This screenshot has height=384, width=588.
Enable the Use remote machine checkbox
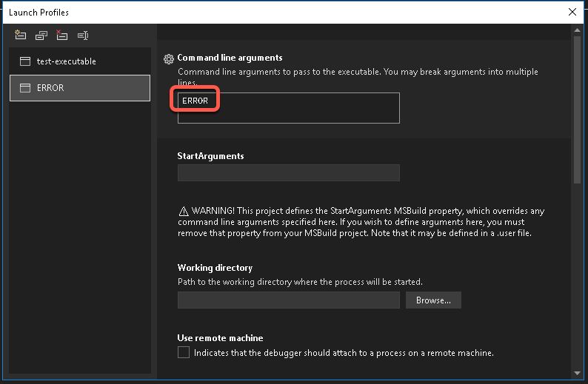(184, 352)
